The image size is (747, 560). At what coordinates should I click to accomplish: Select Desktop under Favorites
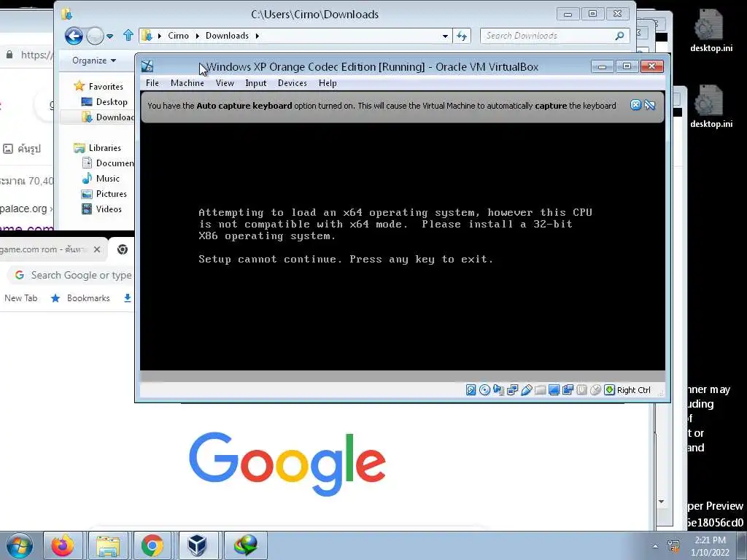(105, 101)
